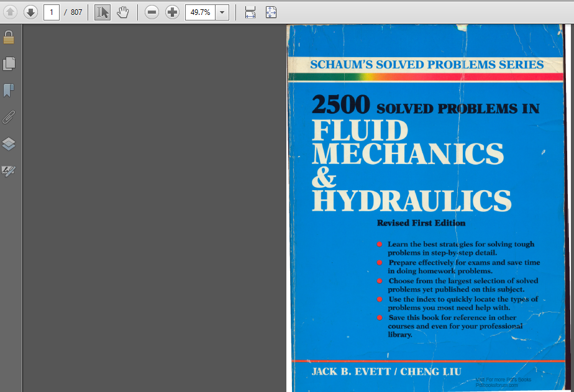Open the zoom percentage dropdown arrow
Screen dimensions: 574x392
coord(222,12)
